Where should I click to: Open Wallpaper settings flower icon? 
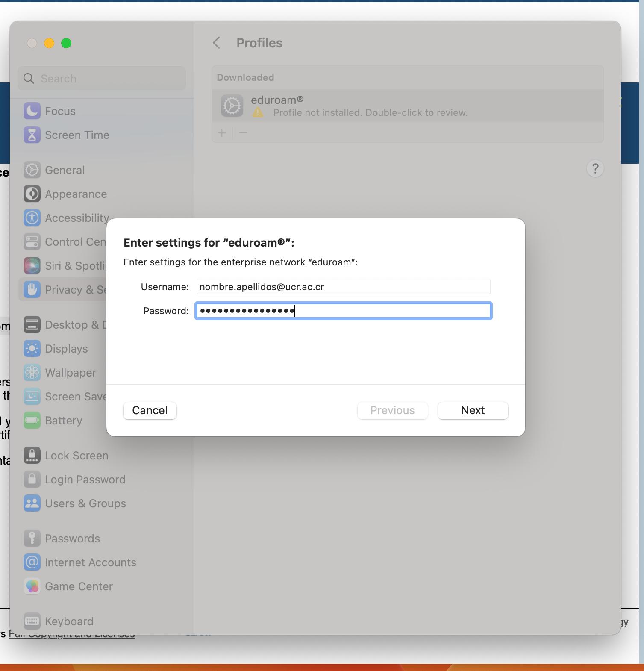pyautogui.click(x=32, y=373)
